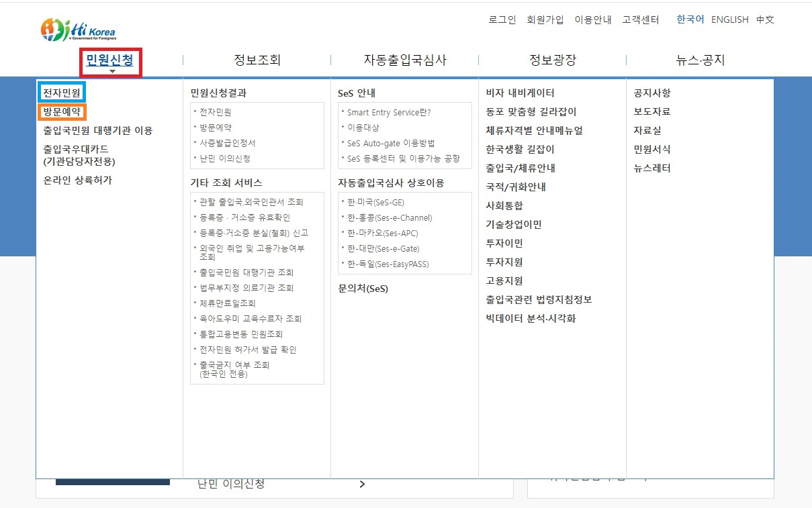Switch the site language to 中文

pos(764,19)
